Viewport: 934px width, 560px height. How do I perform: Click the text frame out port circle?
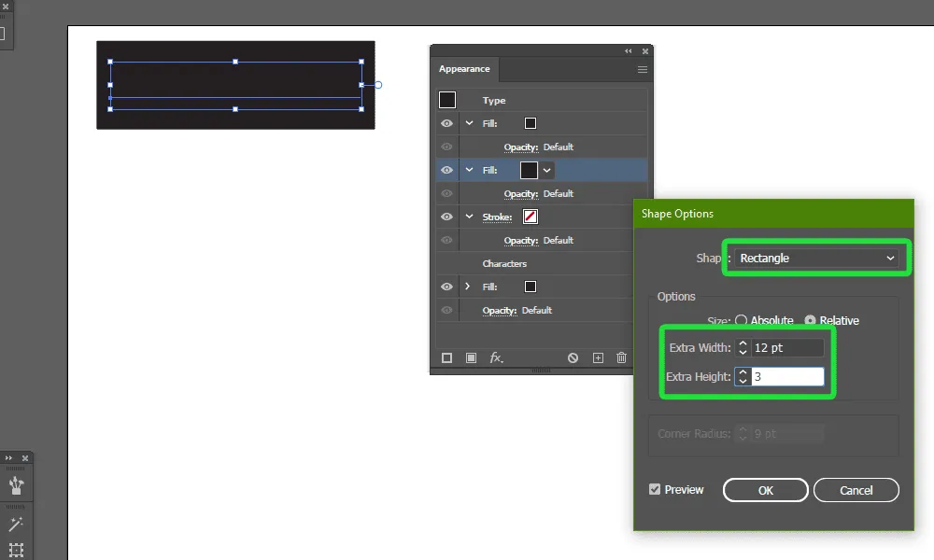(x=378, y=85)
